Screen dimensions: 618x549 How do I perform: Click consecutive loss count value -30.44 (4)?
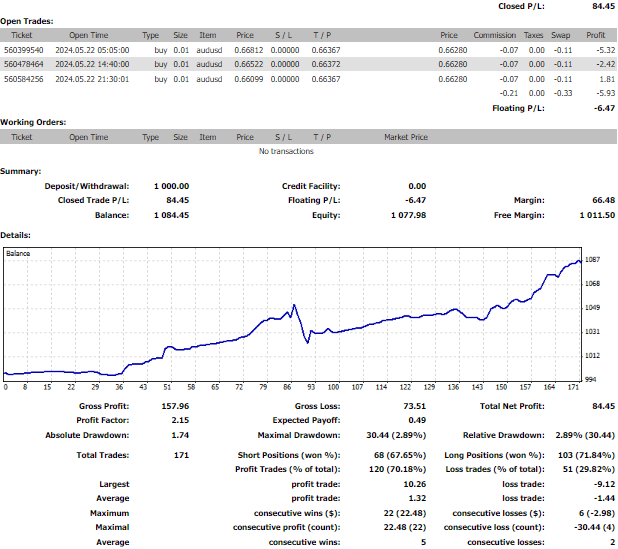(594, 527)
